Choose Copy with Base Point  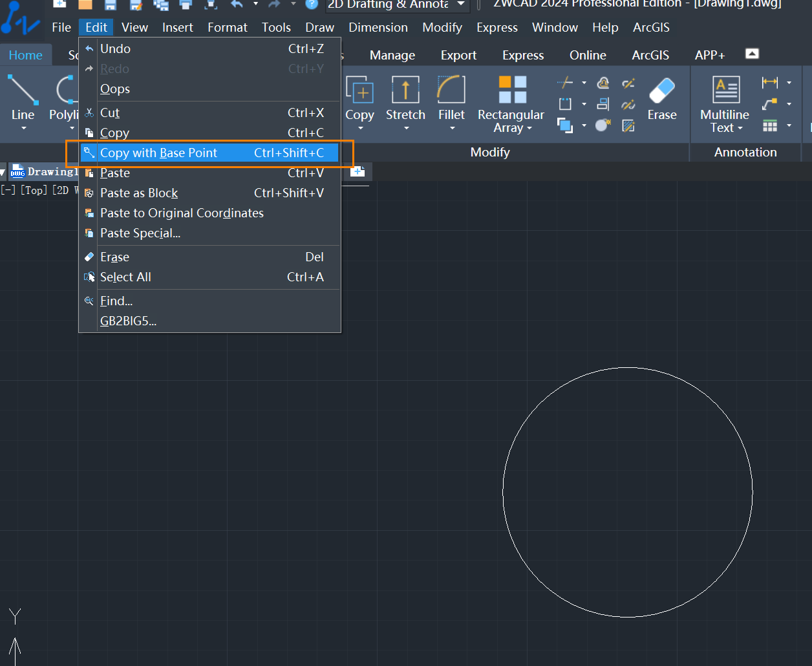pos(209,153)
